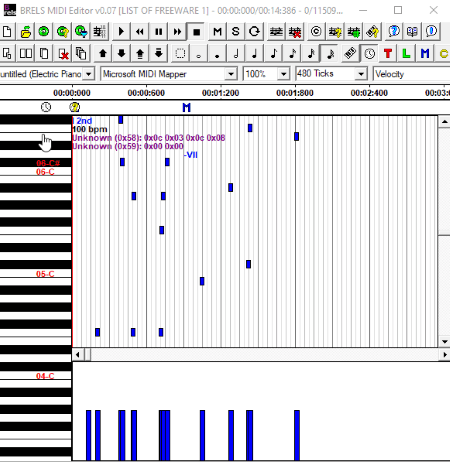The width and height of the screenshot is (450, 462).
Task: Click green disk with blue arrow icon
Action: coord(81,32)
